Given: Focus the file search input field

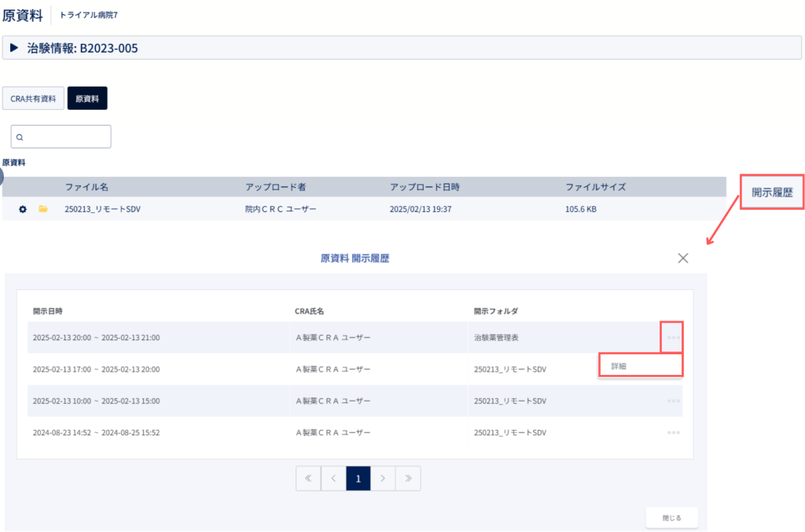Looking at the screenshot, I should [x=61, y=137].
